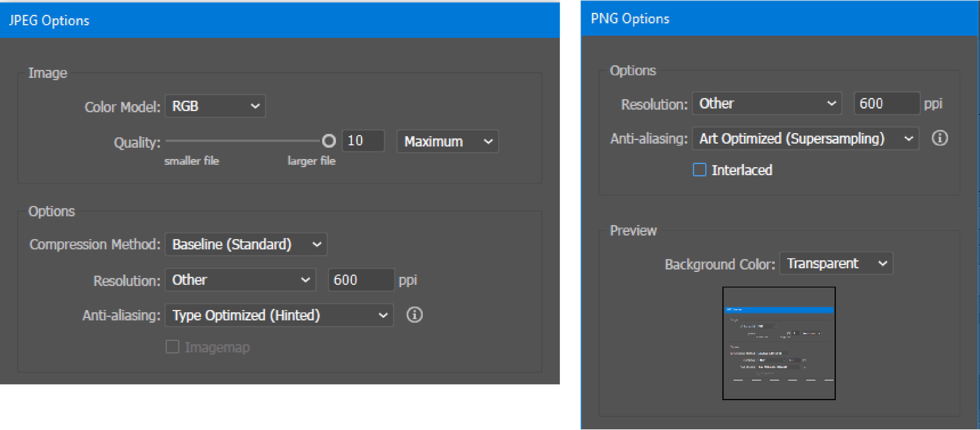Viewport: 980px width, 430px height.
Task: Open Background Color Transparent dropdown
Action: [836, 263]
